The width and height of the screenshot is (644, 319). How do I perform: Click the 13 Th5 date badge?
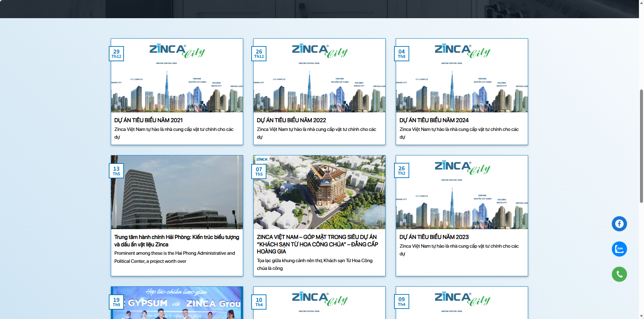point(117,171)
